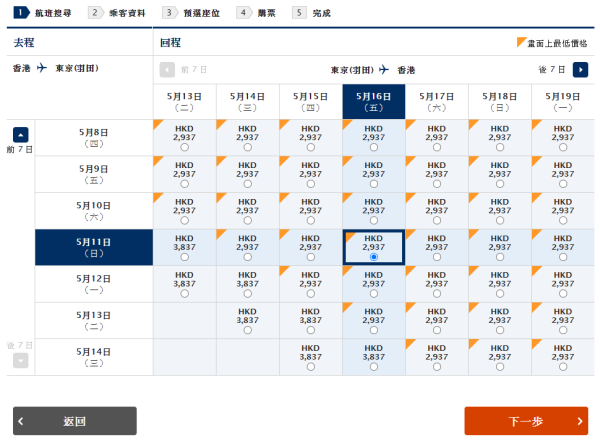
Task: Select fare for May 8 outbound, May 13 return
Action: [x=184, y=147]
